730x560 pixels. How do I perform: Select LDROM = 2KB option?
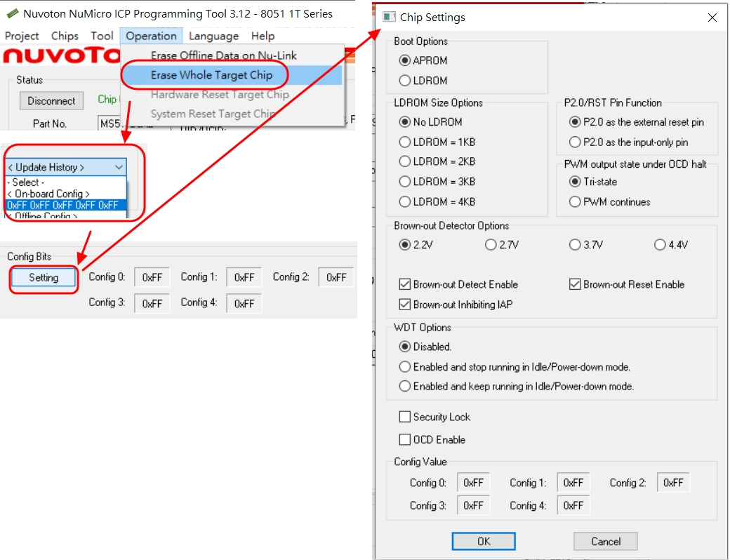click(x=437, y=161)
